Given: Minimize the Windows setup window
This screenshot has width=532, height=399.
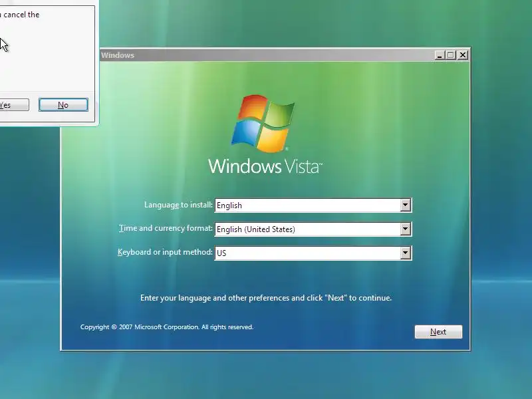Looking at the screenshot, I should pos(440,55).
